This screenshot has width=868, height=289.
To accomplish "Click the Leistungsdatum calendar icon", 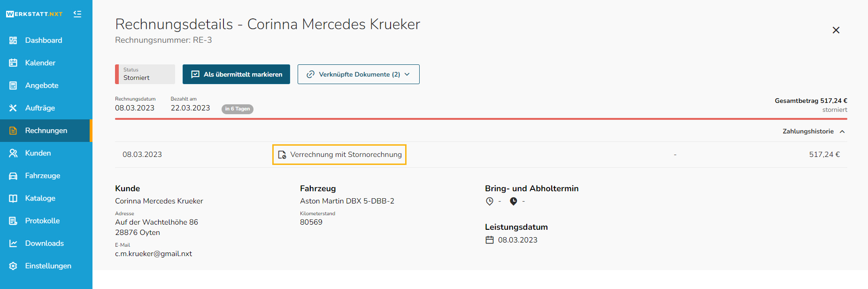I will [490, 240].
